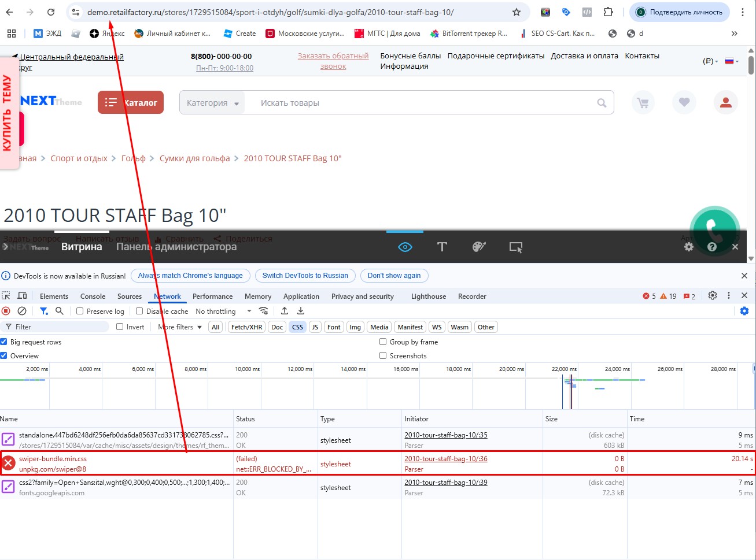Click the inspect element picker in DevTools

[6, 296]
